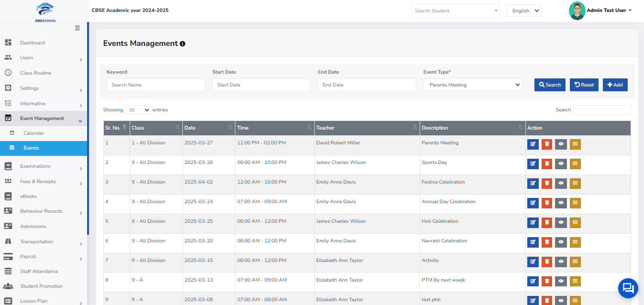
Task: Expand the Users sidebar menu
Action: click(x=43, y=58)
